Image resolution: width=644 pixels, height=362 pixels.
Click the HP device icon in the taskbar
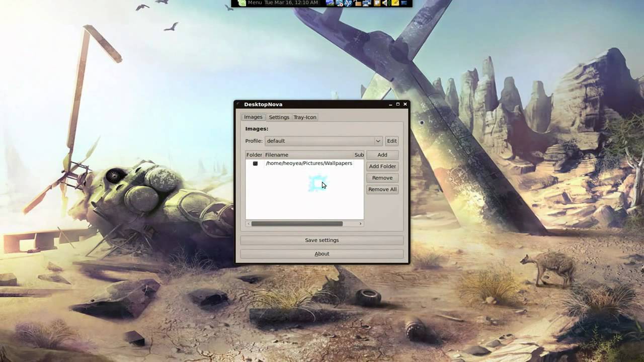(x=348, y=3)
